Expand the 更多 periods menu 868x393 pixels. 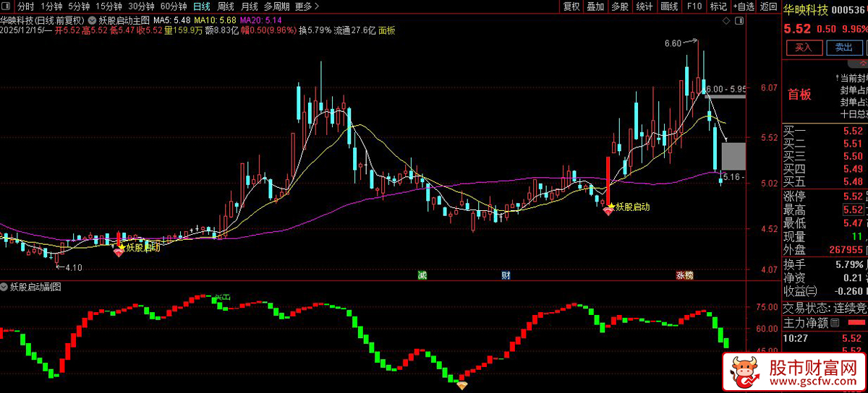(x=307, y=7)
